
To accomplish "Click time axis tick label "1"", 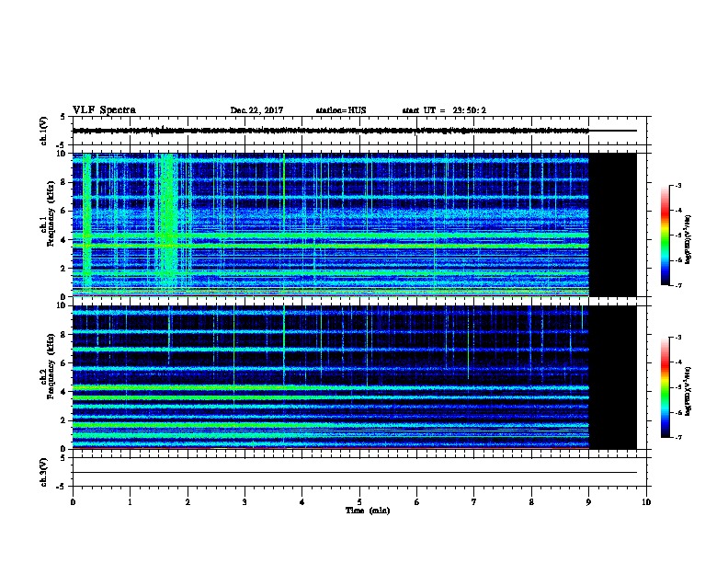I will point(130,501).
